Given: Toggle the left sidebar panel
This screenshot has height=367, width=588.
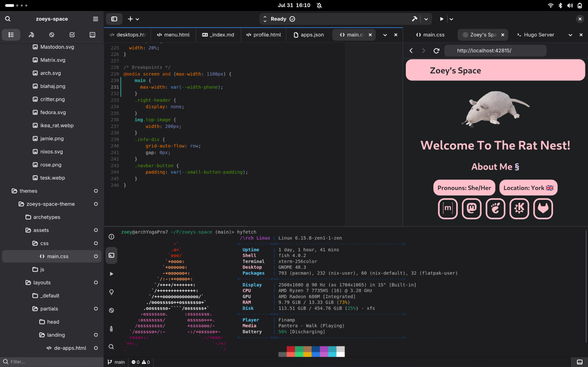Looking at the screenshot, I should (x=114, y=19).
